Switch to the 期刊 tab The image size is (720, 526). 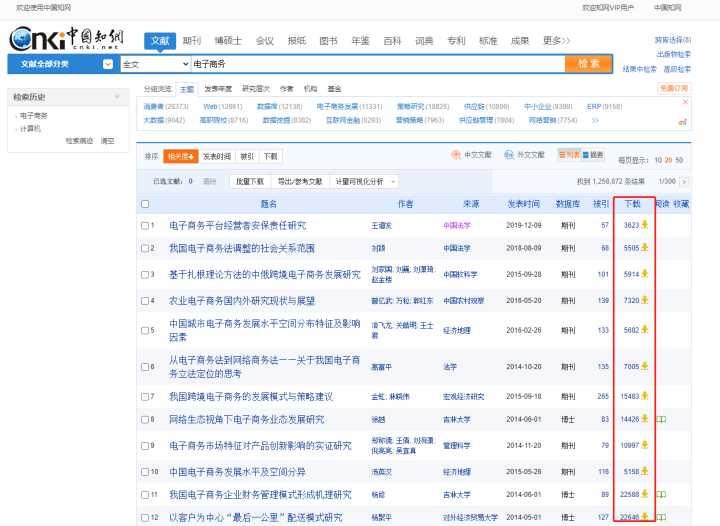click(x=192, y=41)
